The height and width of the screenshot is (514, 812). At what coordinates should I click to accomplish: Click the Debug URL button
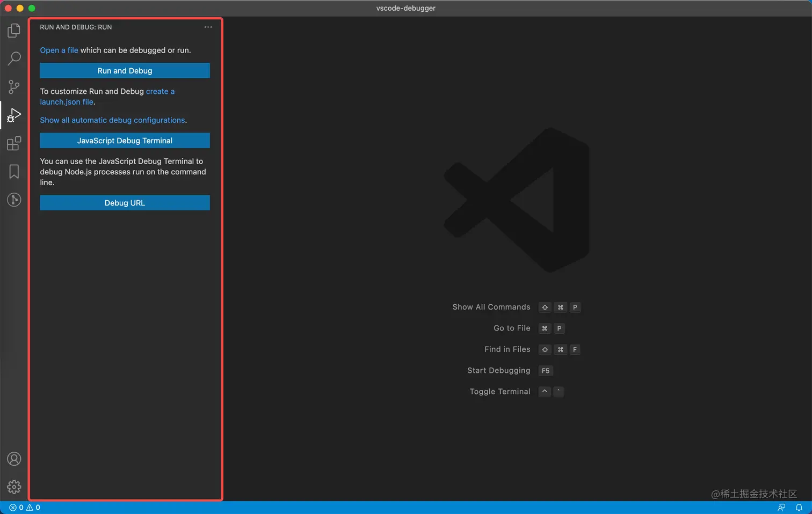(125, 203)
